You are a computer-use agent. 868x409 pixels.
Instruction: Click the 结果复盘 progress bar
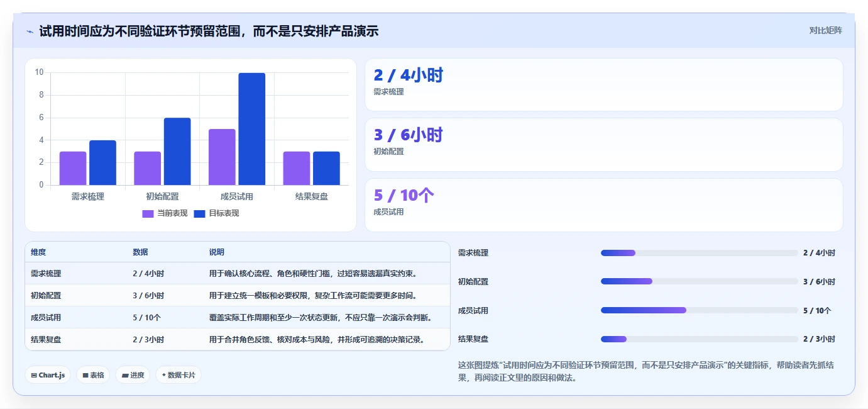699,339
